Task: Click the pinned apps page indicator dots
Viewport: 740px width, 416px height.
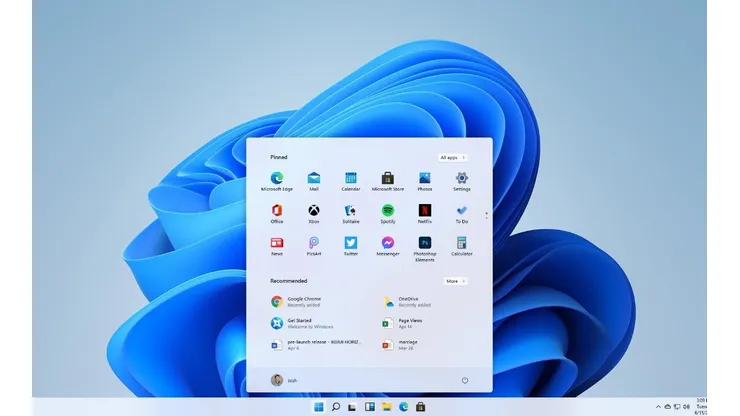Action: coord(486,215)
